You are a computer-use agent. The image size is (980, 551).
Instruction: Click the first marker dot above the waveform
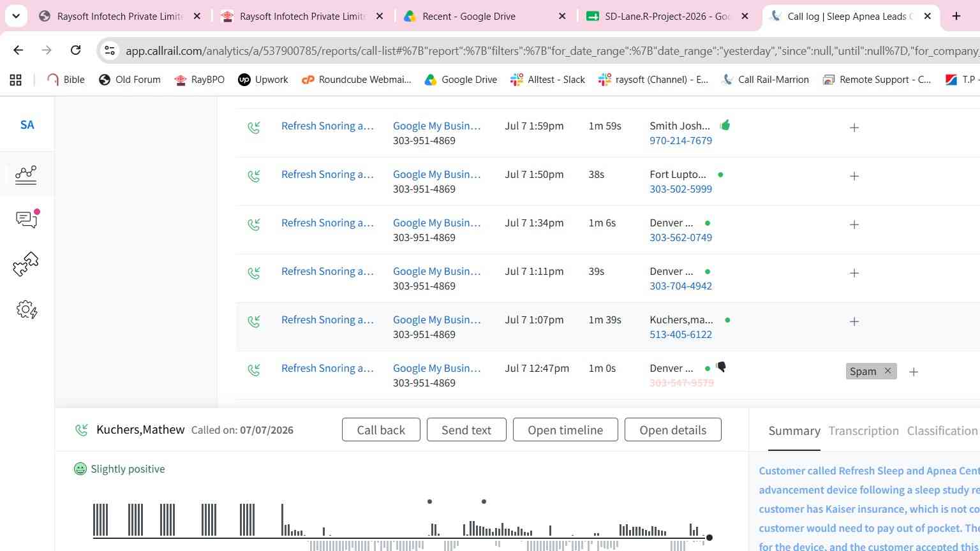pos(429,501)
